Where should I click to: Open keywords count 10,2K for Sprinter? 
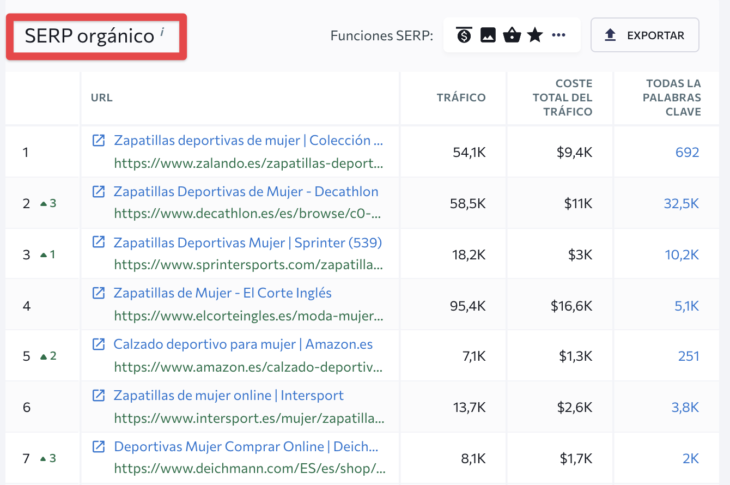[682, 255]
